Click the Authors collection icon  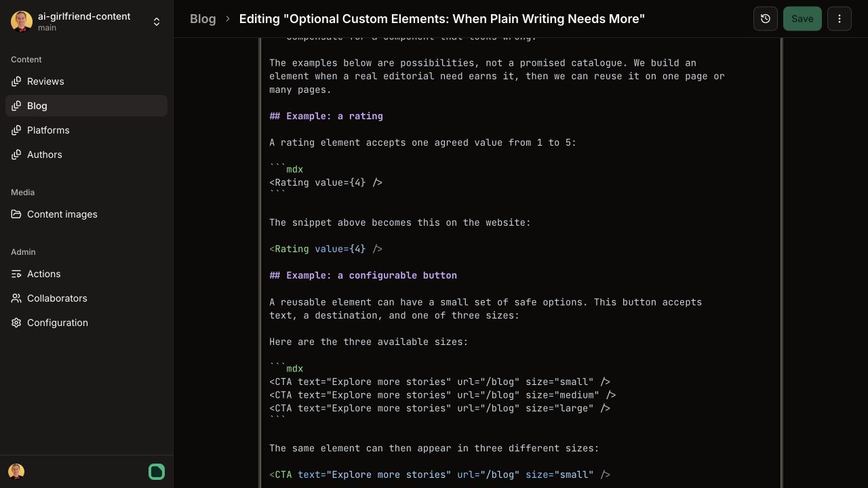tap(16, 155)
